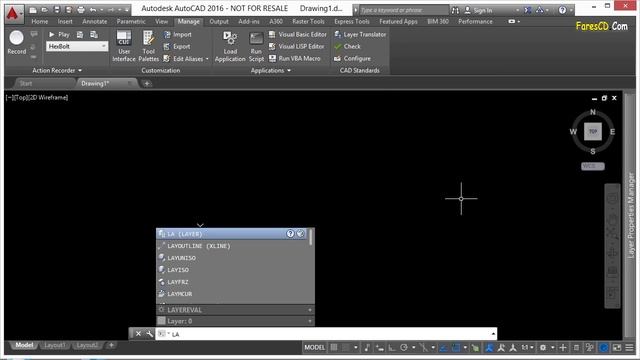Open the Help question mark icon
Screen dimensions: 640x360
pyautogui.click(x=562, y=10)
